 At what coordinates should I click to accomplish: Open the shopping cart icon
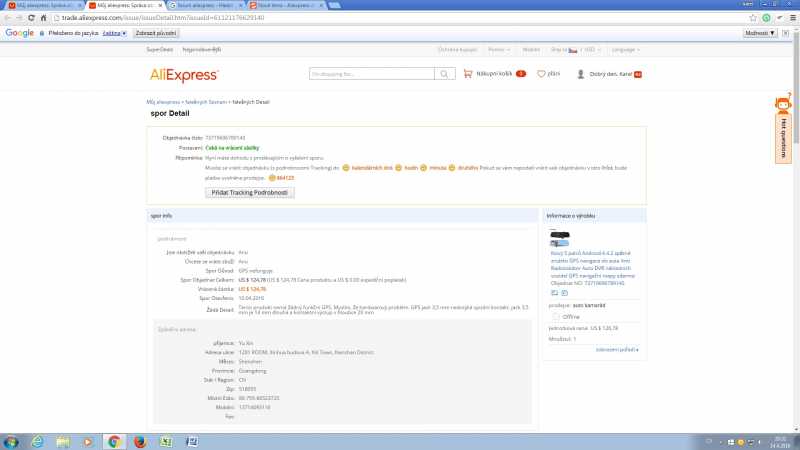click(468, 74)
